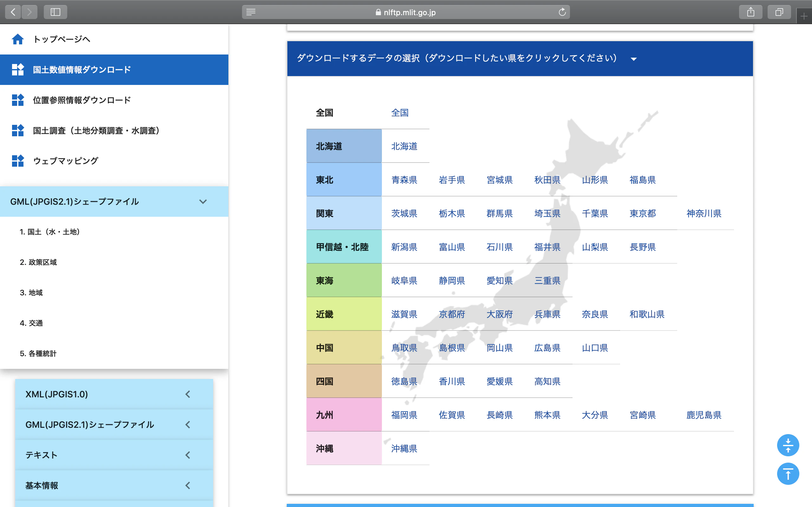This screenshot has width=812, height=507.
Task: Click the 沖縄県 download link
Action: 404,448
